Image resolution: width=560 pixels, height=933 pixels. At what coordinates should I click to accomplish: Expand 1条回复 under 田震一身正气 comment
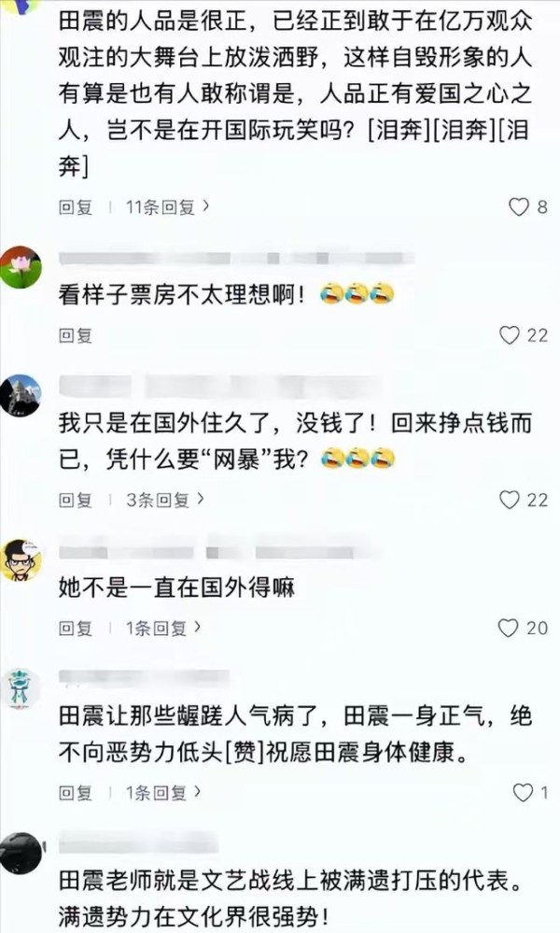(163, 792)
